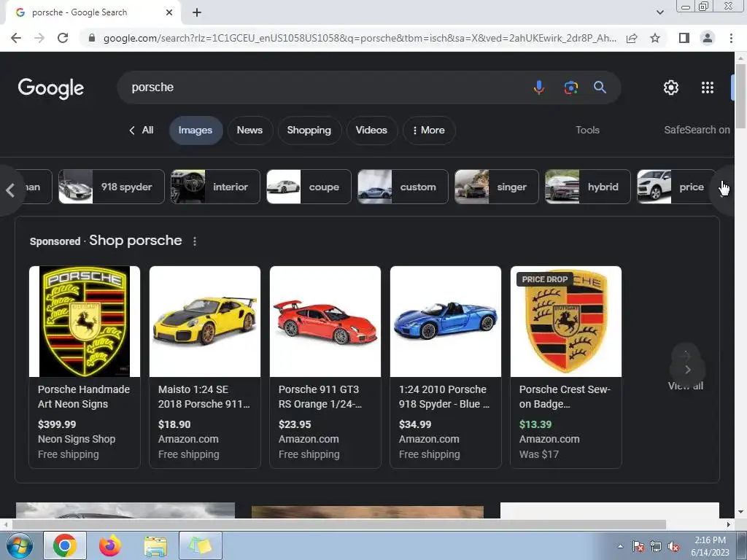This screenshot has height=560, width=747.
Task: Bookmark this page with the star
Action: [x=655, y=38]
